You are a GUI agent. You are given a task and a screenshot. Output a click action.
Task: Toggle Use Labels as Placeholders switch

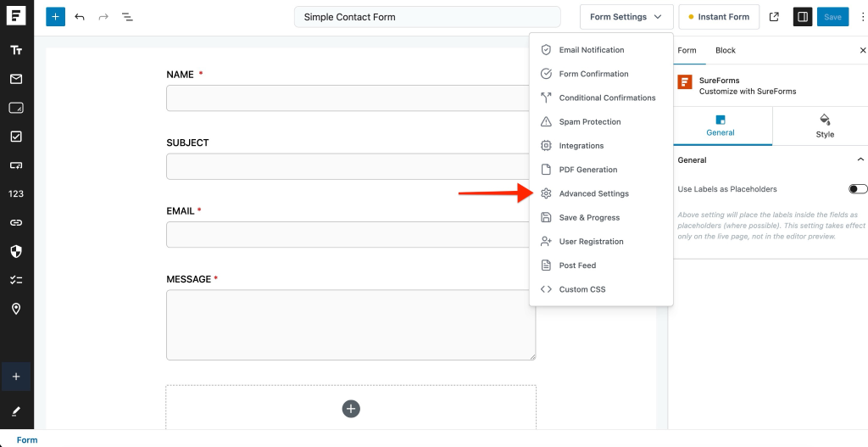(x=857, y=189)
